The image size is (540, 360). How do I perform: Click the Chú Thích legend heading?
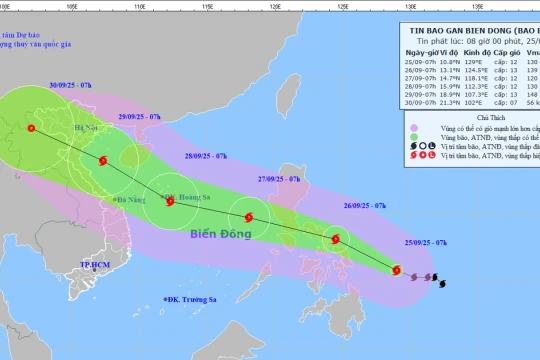click(491, 118)
